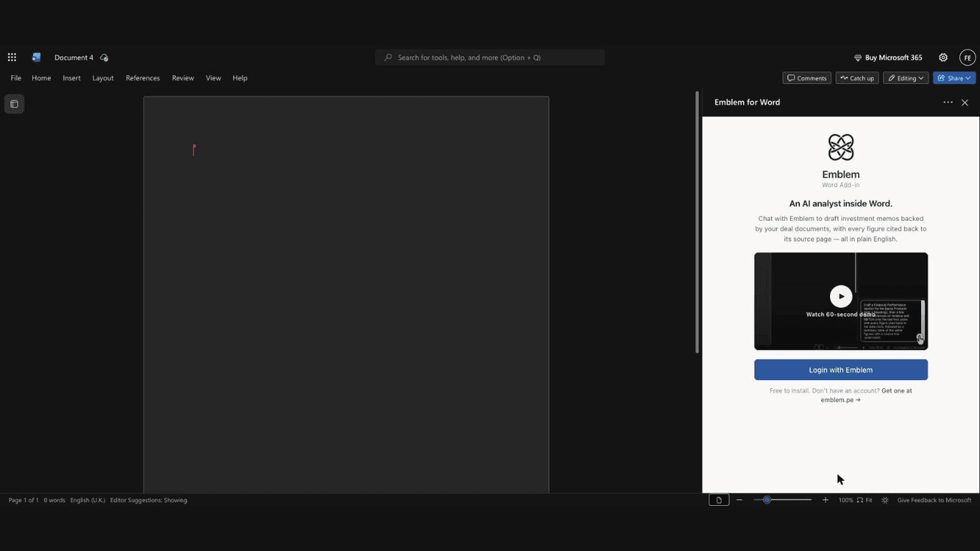Toggle the navigation pane icon on left
The image size is (980, 551).
pyautogui.click(x=14, y=104)
